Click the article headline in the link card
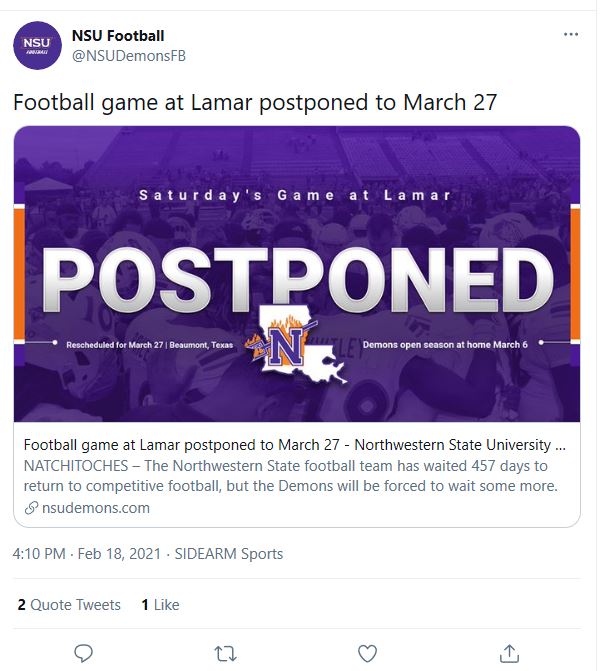Viewport: 607px width, 671px height. point(297,444)
